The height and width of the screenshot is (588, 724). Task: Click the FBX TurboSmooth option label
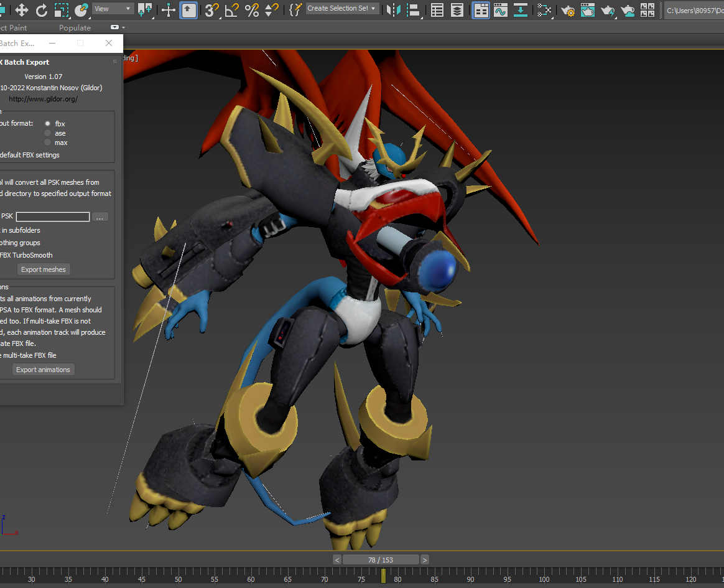tap(26, 255)
